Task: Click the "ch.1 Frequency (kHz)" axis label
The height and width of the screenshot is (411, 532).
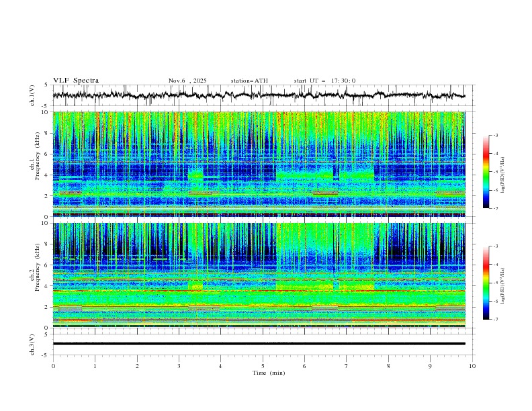Action: 35,156
